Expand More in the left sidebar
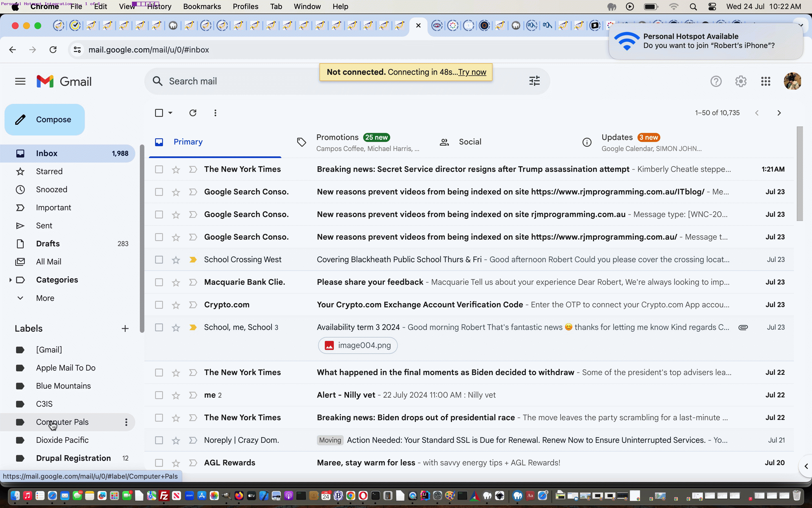The width and height of the screenshot is (812, 508). 45,298
